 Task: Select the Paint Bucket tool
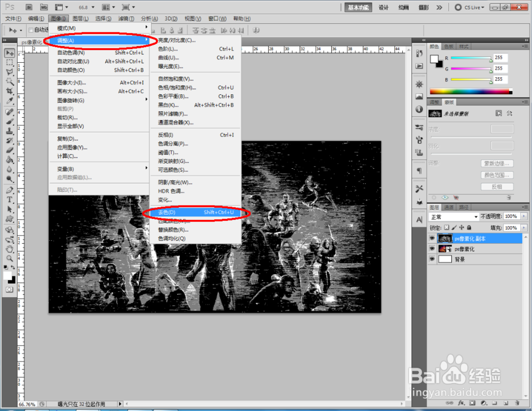pyautogui.click(x=10, y=160)
